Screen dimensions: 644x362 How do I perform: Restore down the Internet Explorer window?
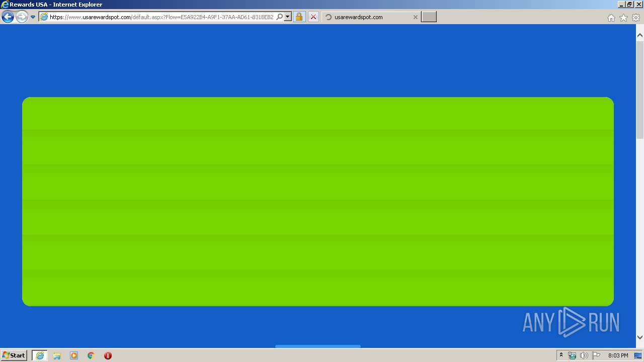click(x=629, y=5)
